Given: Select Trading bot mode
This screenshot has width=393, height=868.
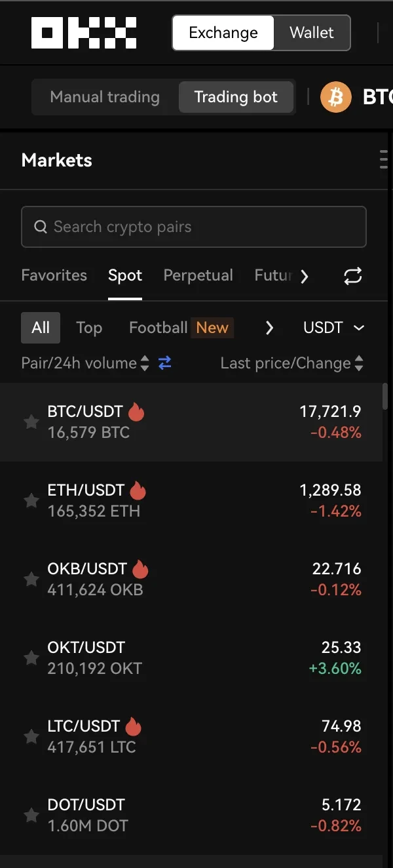Looking at the screenshot, I should coord(236,97).
